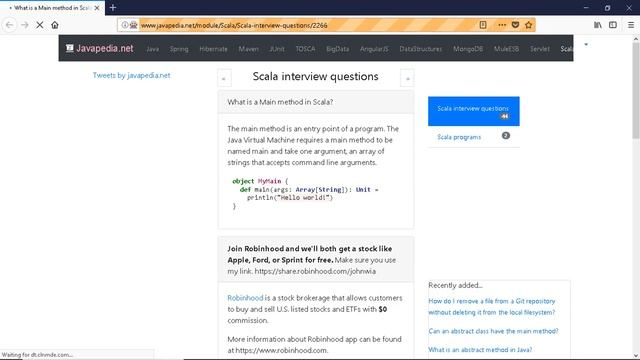Image resolution: width=640 pixels, height=360 pixels.
Task: Click the Scala programs count badge
Action: (x=505, y=136)
